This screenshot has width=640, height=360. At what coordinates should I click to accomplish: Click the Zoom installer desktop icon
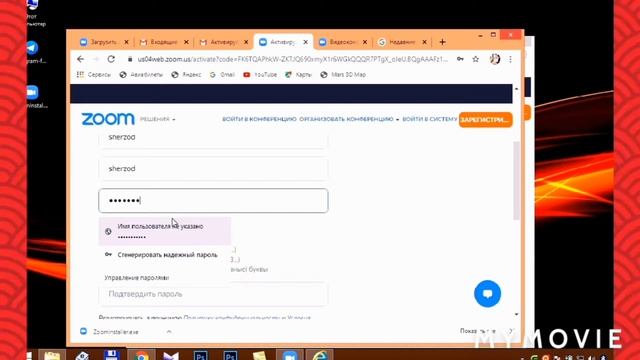point(33,96)
